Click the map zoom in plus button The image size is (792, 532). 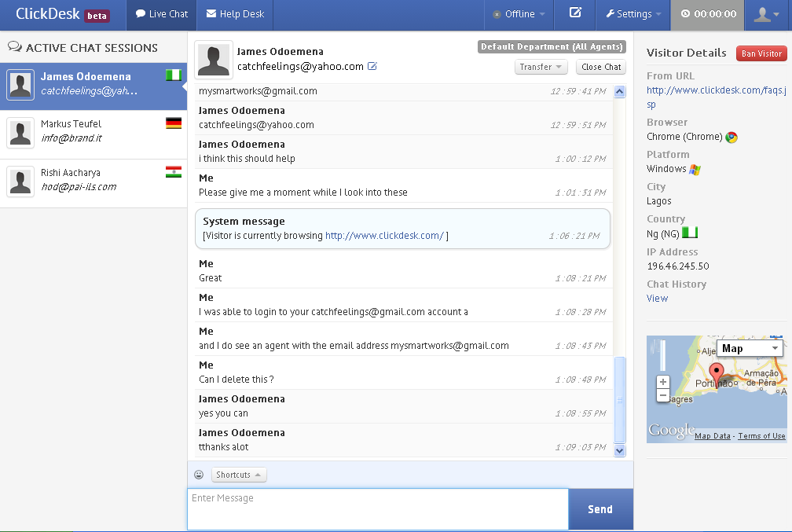(x=663, y=383)
